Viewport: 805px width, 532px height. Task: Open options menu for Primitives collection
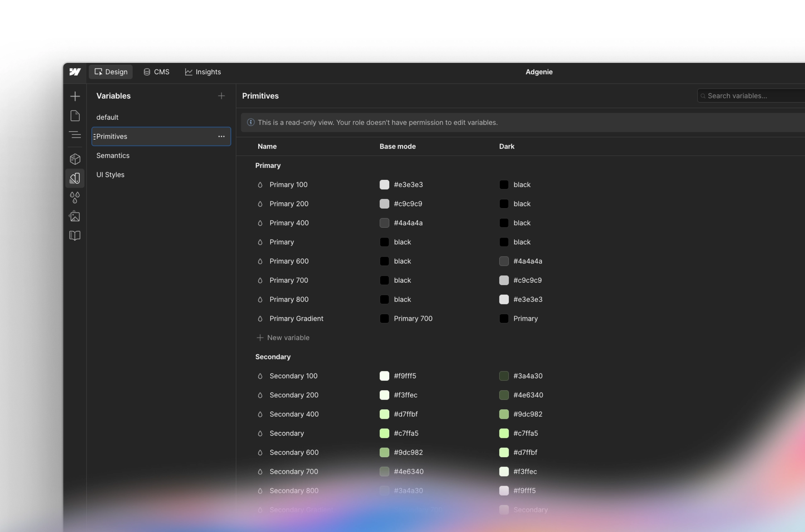pos(221,136)
